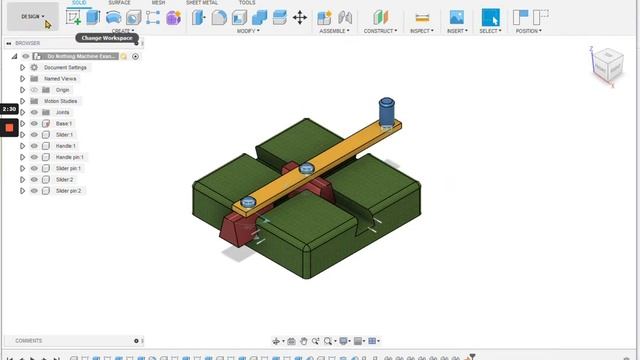640x360 pixels.
Task: Expand the Document Settings node
Action: (22, 67)
